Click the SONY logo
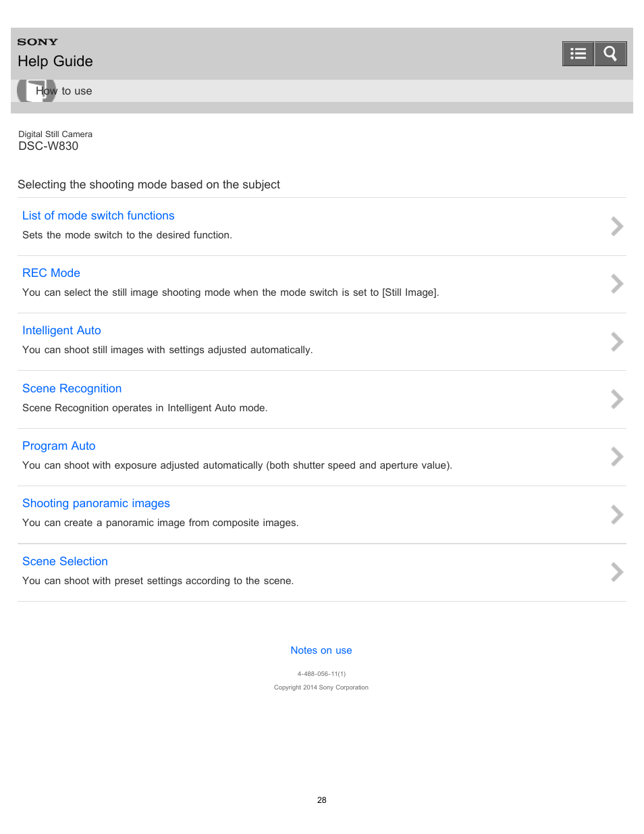This screenshot has width=644, height=834. point(38,42)
